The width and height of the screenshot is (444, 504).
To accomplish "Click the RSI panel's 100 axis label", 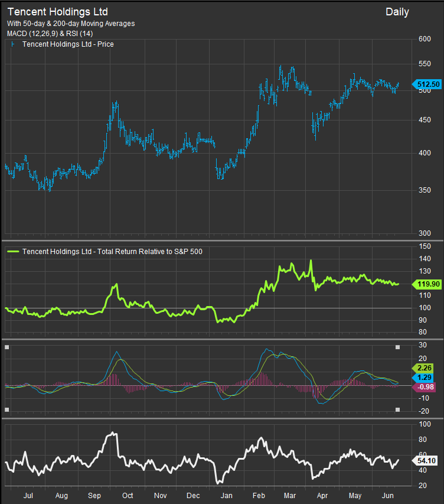I will 425,424.
